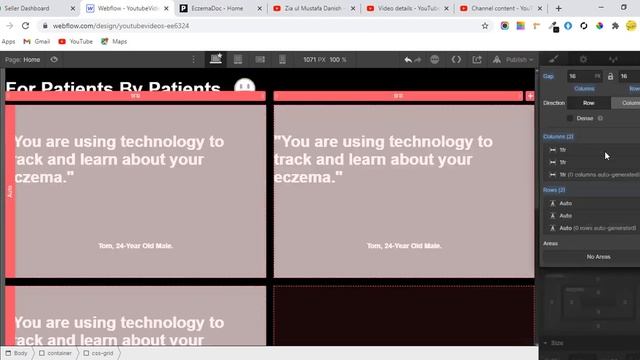The image size is (640, 360).
Task: Open the YouTube bookmark
Action: click(76, 42)
